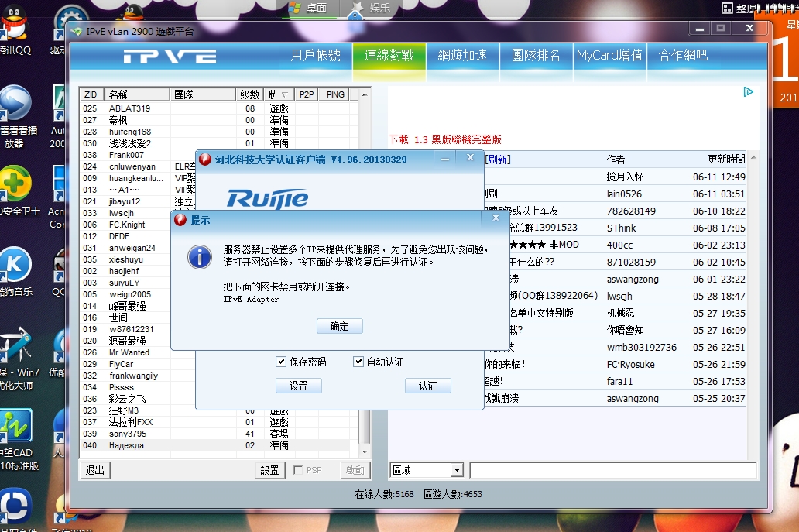Click the red icon in prompt dialog title
This screenshot has height=532, width=799.
coord(180,220)
